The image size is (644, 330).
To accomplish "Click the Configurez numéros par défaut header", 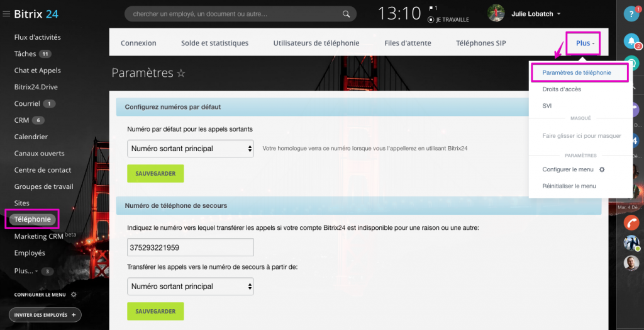I will pyautogui.click(x=358, y=106).
